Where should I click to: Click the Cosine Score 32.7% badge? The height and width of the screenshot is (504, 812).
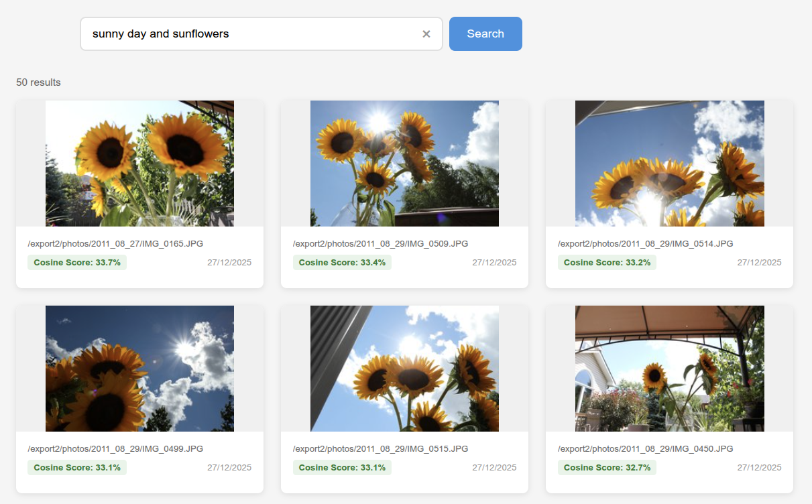tap(607, 468)
